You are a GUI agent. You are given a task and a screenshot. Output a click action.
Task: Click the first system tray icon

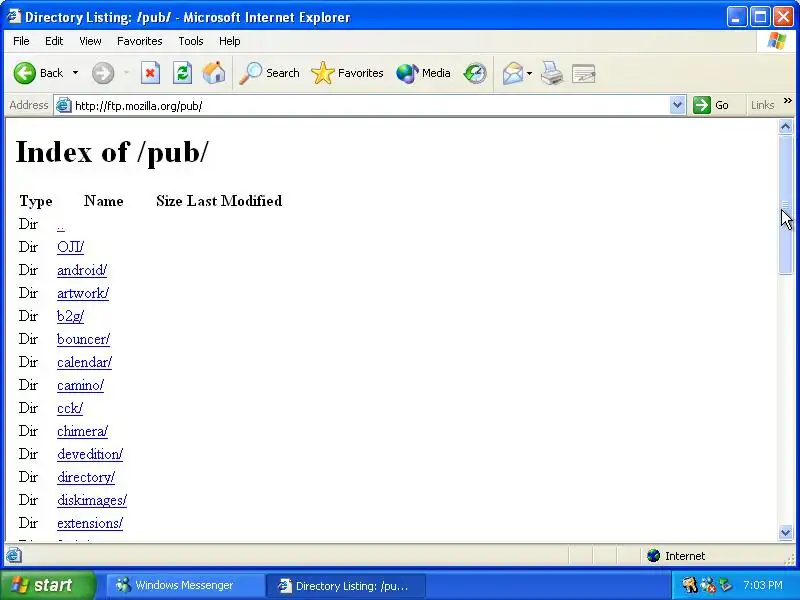click(x=690, y=584)
